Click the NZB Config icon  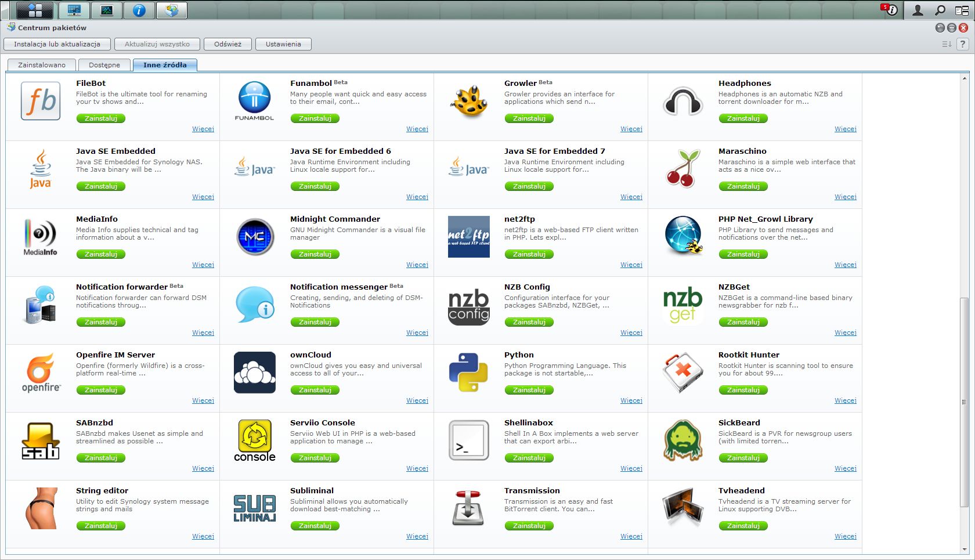(469, 307)
